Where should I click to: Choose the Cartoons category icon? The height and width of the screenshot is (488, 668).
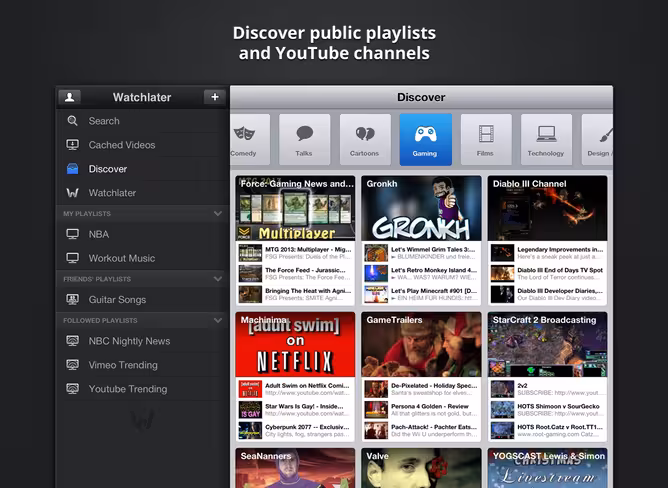pyautogui.click(x=365, y=139)
